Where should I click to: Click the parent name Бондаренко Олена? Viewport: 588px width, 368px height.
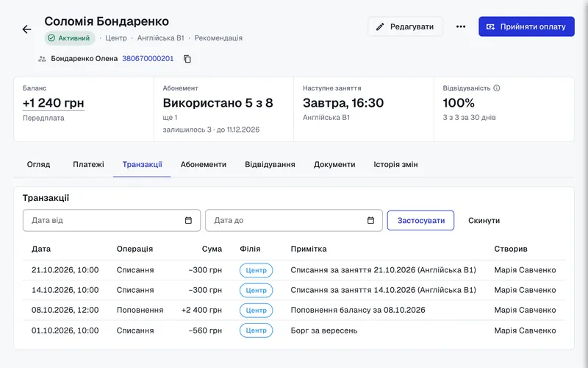[x=85, y=59]
